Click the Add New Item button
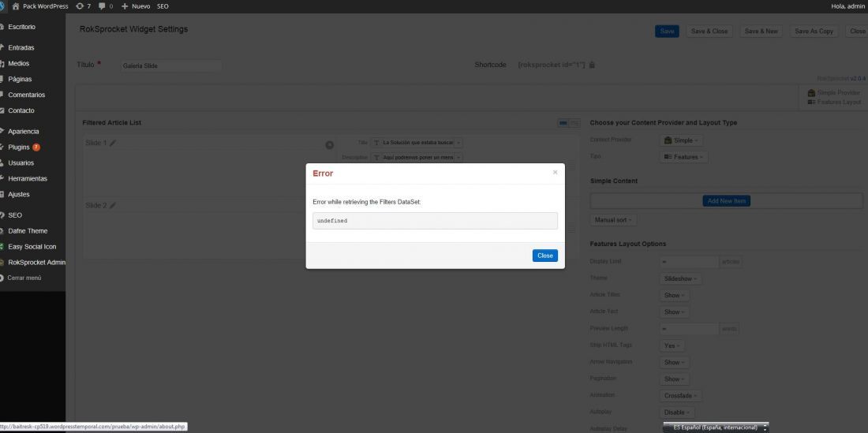The height and width of the screenshot is (433, 868). point(726,201)
